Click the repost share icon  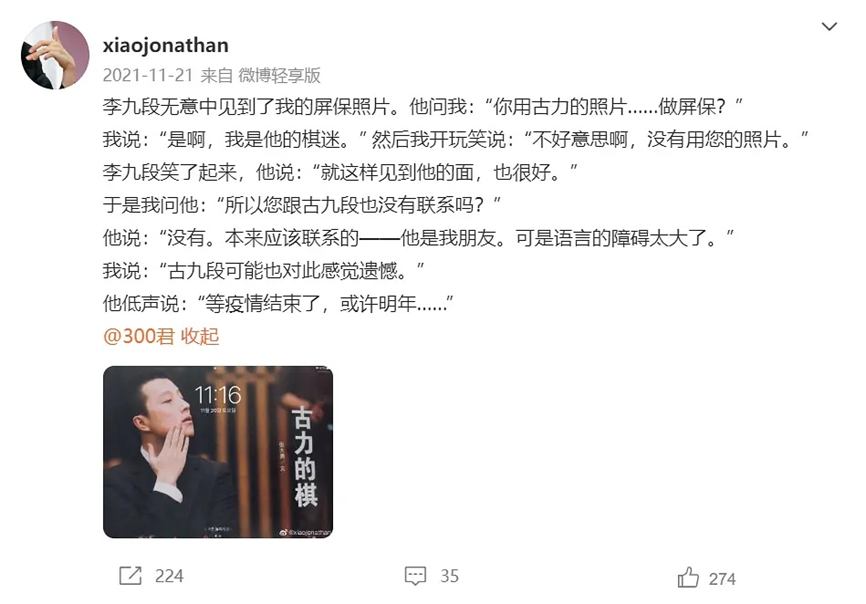pyautogui.click(x=130, y=576)
